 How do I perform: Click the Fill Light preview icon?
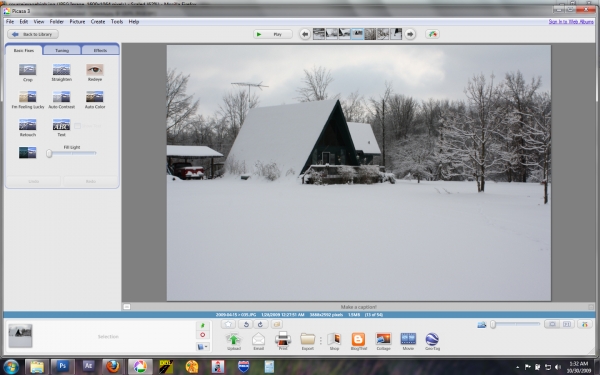coord(28,152)
